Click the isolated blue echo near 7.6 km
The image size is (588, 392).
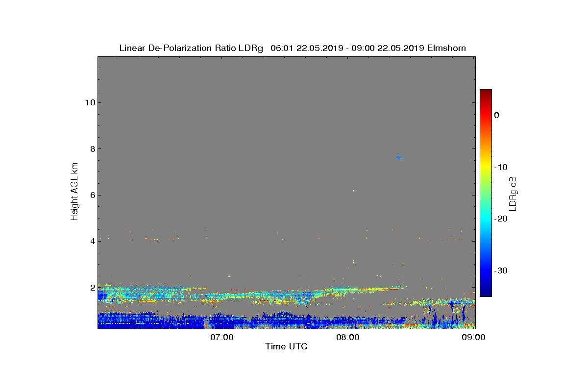coord(399,157)
